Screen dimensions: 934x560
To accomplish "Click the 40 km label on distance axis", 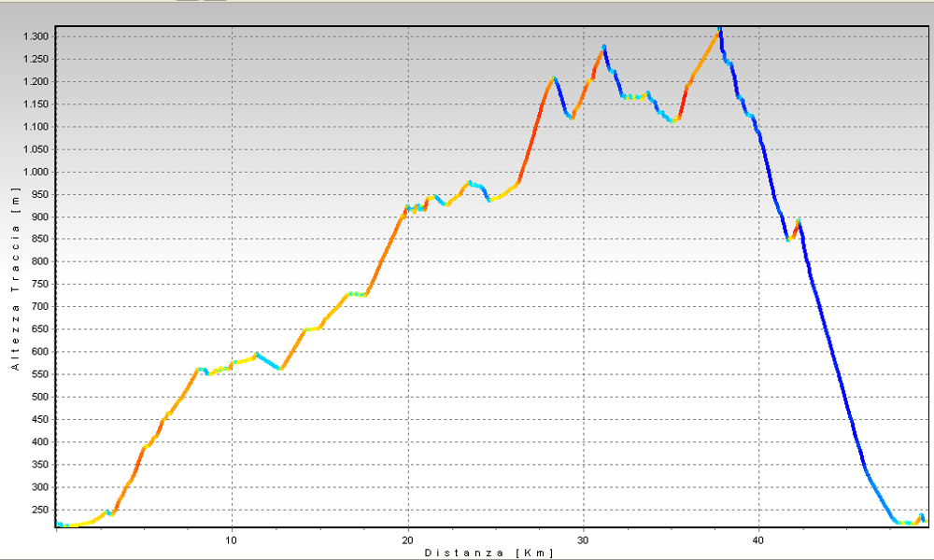I will [x=758, y=539].
